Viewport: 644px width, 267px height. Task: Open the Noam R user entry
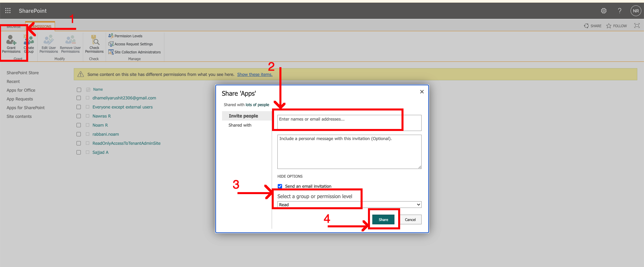100,125
